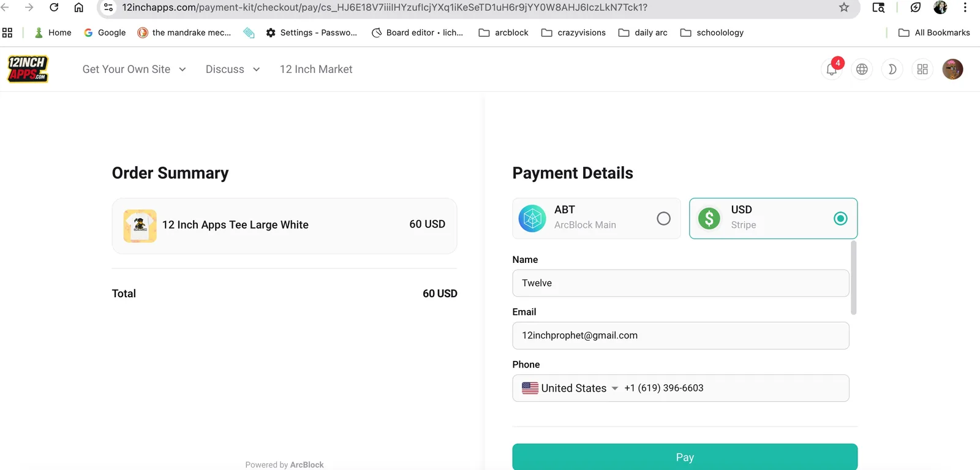Click the Order Summary heading

point(170,173)
